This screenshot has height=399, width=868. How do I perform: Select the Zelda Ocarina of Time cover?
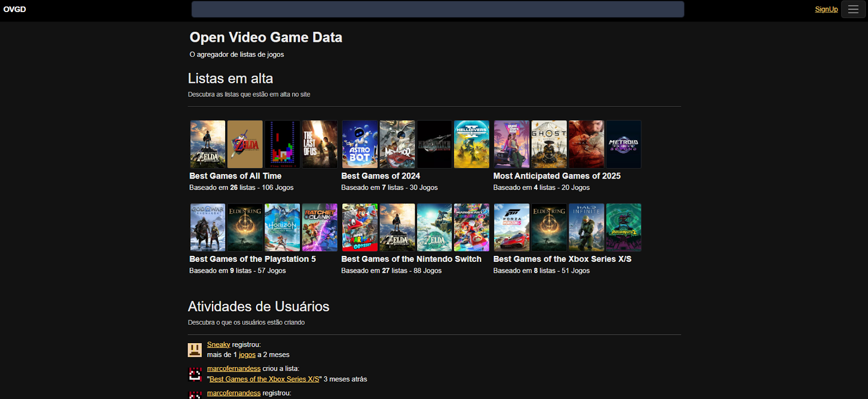(245, 144)
